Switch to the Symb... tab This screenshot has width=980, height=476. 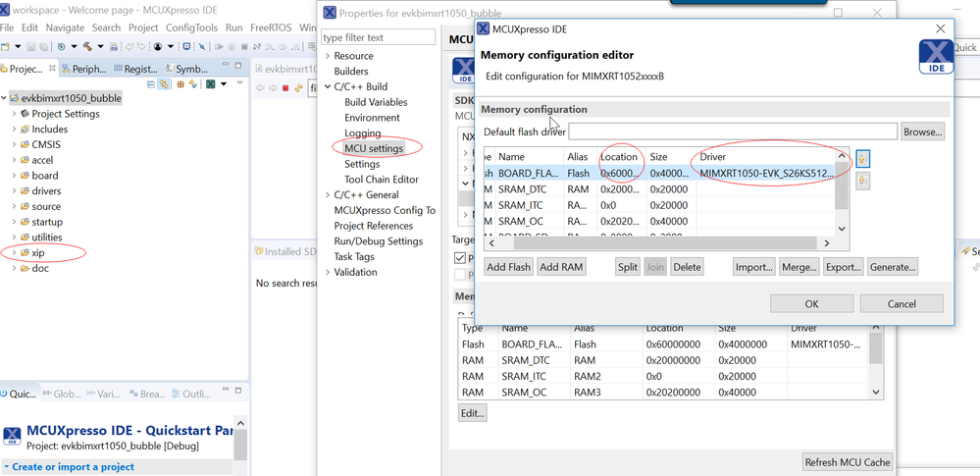pos(187,69)
